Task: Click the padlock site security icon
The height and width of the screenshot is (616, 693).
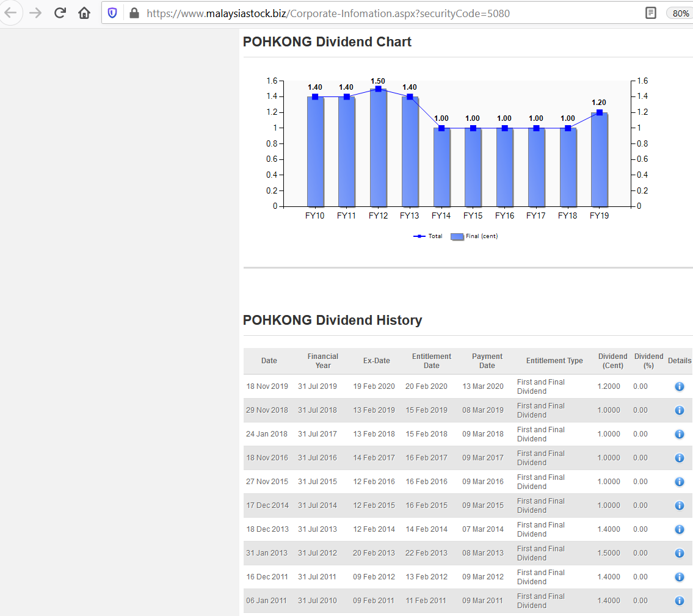Action: (x=134, y=13)
